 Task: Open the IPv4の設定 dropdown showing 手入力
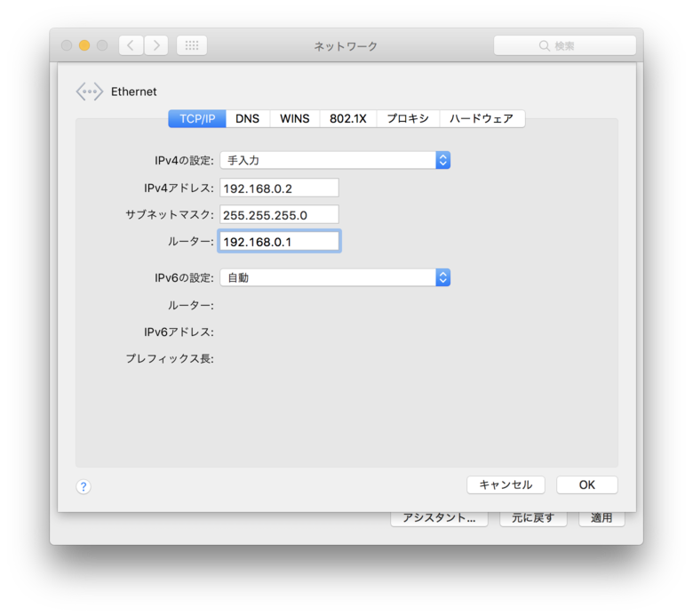pyautogui.click(x=335, y=160)
